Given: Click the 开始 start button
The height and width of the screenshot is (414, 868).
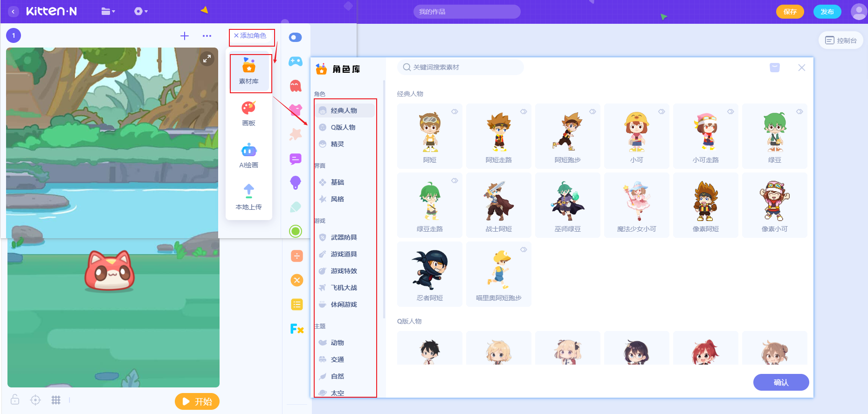Looking at the screenshot, I should point(197,401).
